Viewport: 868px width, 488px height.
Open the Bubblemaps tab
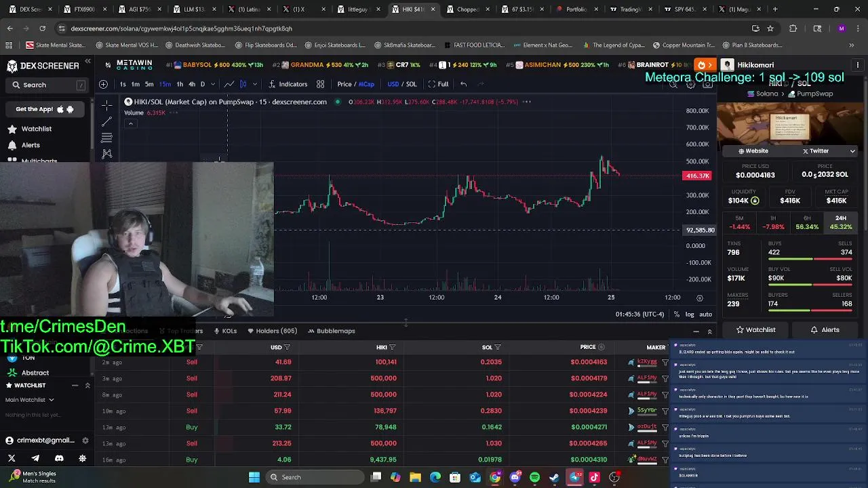point(332,331)
